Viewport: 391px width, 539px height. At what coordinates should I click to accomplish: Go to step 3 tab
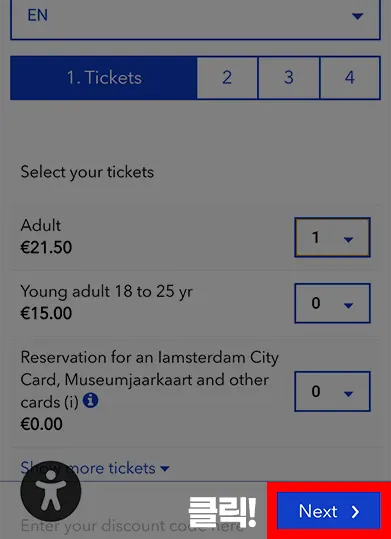click(x=289, y=78)
